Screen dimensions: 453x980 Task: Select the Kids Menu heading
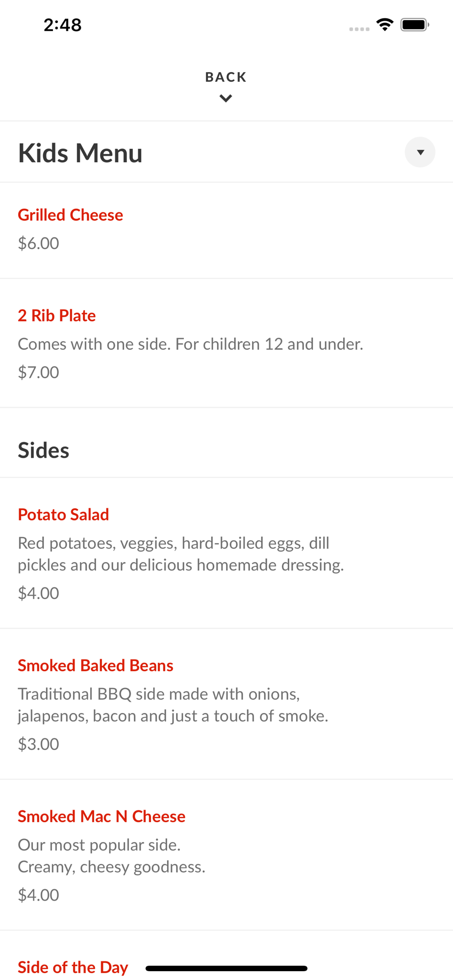(80, 153)
